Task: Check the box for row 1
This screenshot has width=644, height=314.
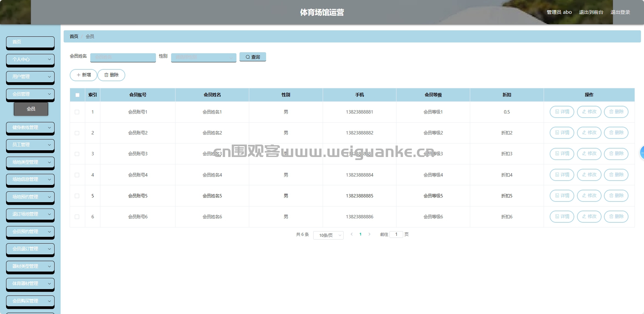Action: pyautogui.click(x=77, y=112)
